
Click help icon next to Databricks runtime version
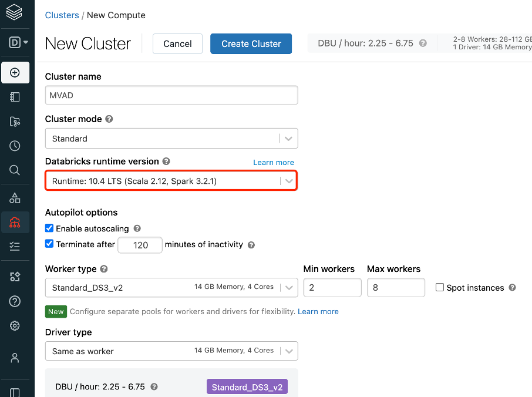[166, 161]
